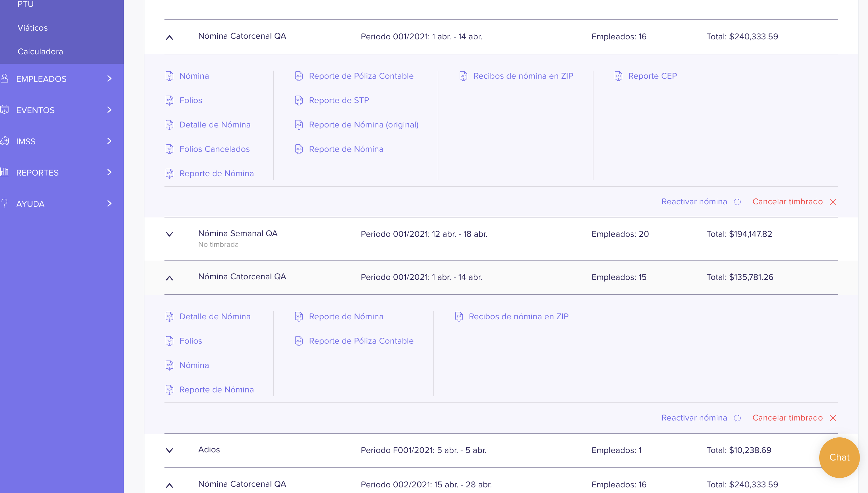Expand AYUDA menu arrow

click(x=109, y=203)
